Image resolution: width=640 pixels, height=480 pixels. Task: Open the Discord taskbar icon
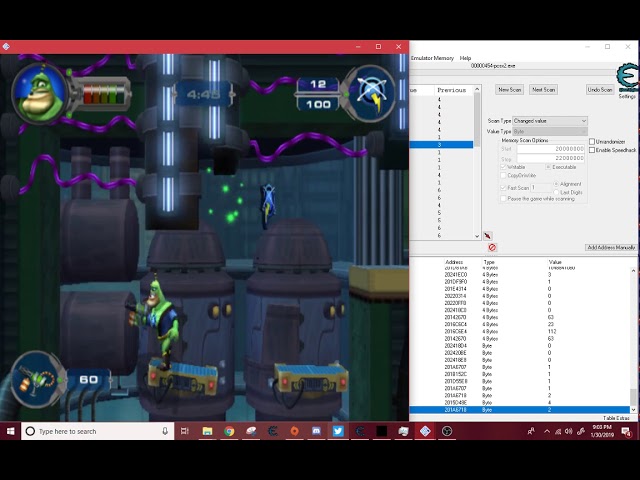coord(316,431)
